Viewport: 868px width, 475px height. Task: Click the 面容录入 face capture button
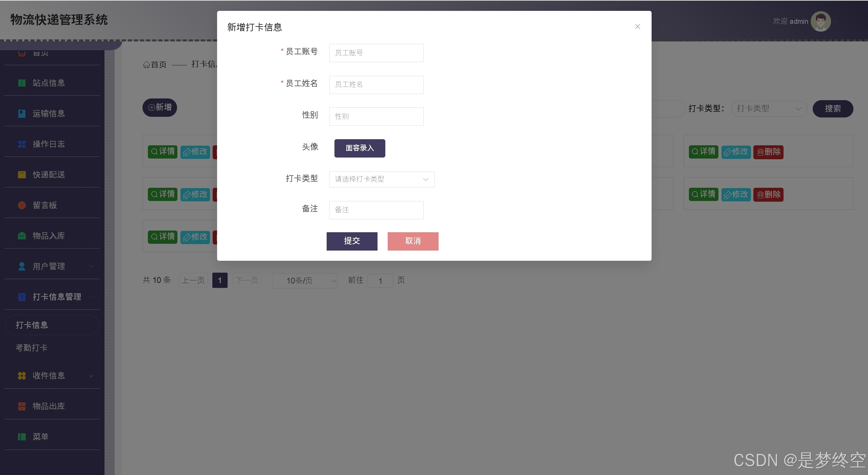(359, 148)
